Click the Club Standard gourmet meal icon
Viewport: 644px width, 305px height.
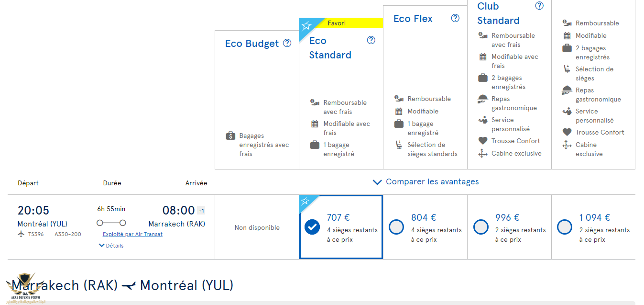[x=483, y=99]
